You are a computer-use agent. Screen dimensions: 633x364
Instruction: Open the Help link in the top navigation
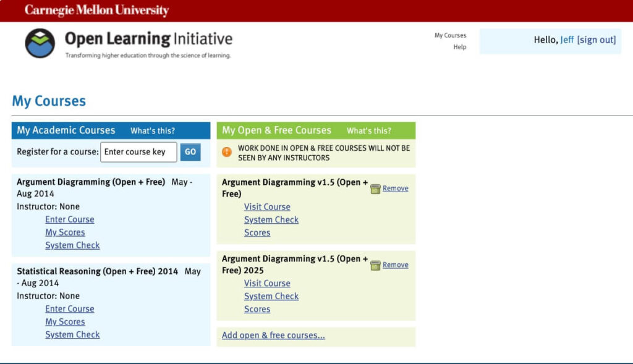[x=460, y=47]
